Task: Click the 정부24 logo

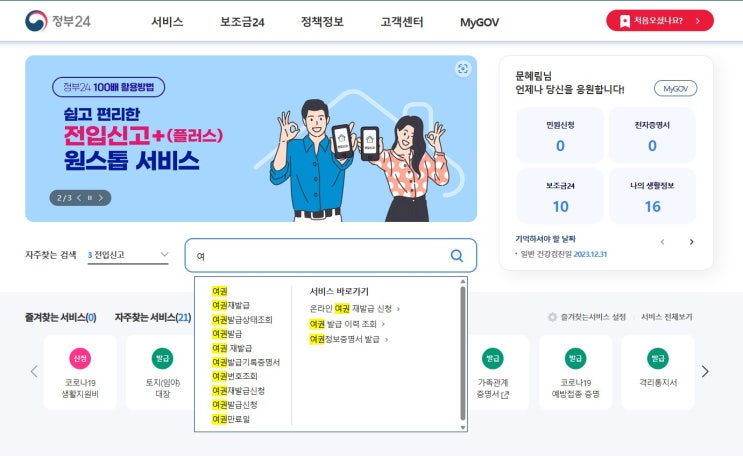Action: 58,21
